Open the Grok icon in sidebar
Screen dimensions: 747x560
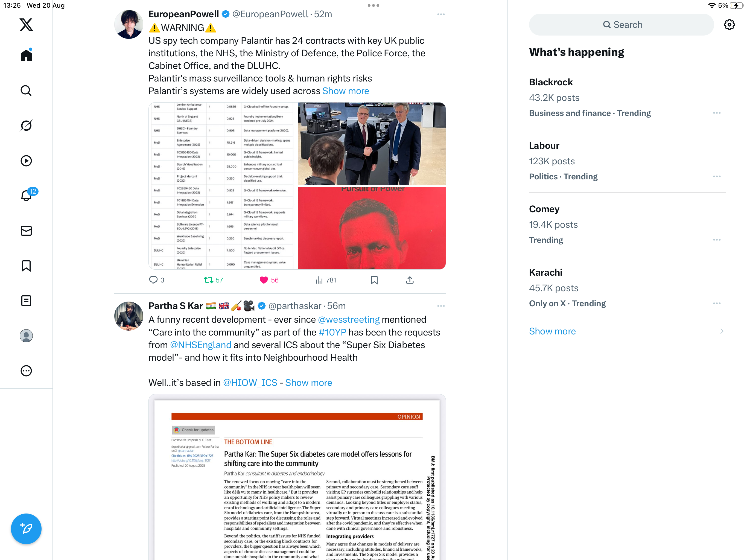pos(26,126)
